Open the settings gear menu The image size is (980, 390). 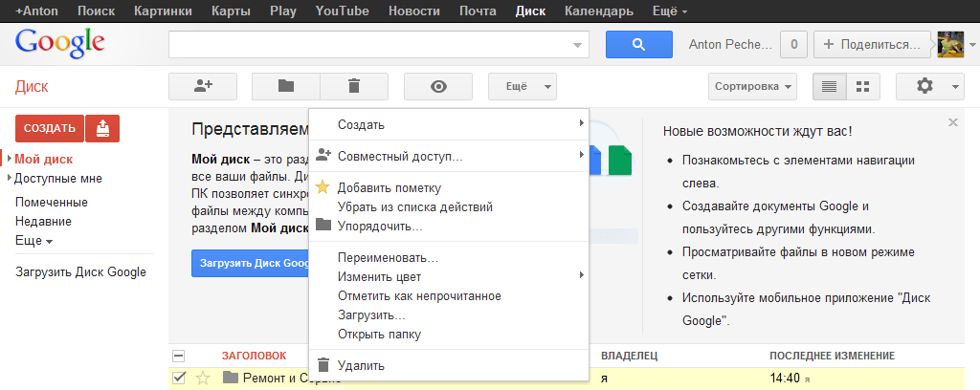pyautogui.click(x=930, y=87)
